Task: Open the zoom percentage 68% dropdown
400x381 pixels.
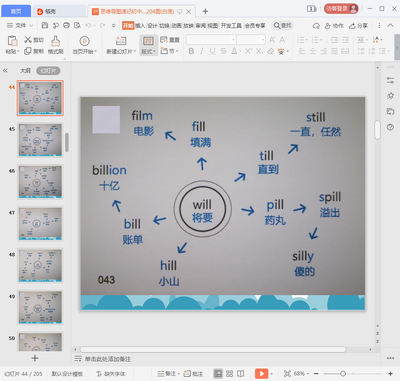Action: pos(308,374)
